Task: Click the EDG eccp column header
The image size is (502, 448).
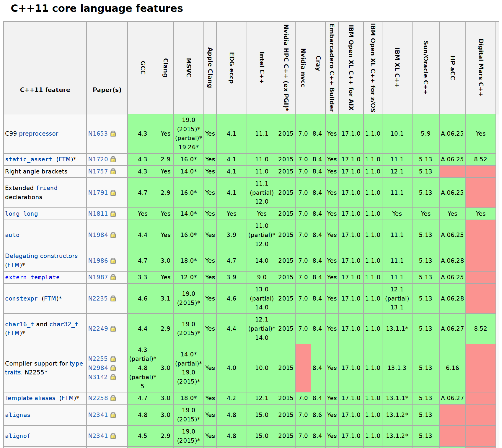Action: tap(232, 68)
